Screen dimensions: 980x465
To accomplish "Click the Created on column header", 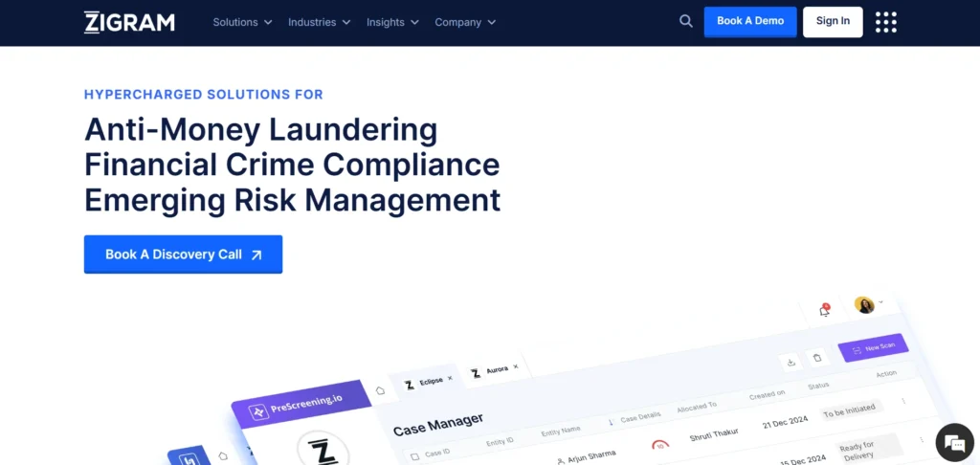I will click(767, 396).
